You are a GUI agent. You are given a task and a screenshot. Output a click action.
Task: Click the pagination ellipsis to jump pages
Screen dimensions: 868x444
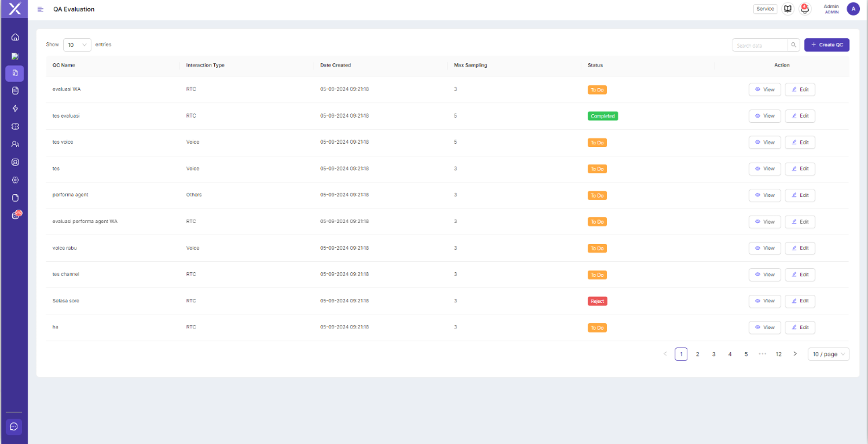(x=763, y=354)
